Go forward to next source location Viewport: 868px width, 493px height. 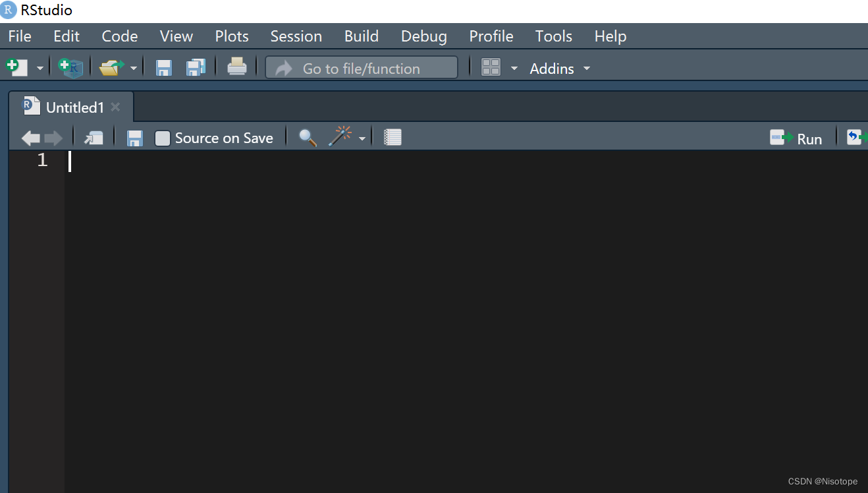[53, 138]
